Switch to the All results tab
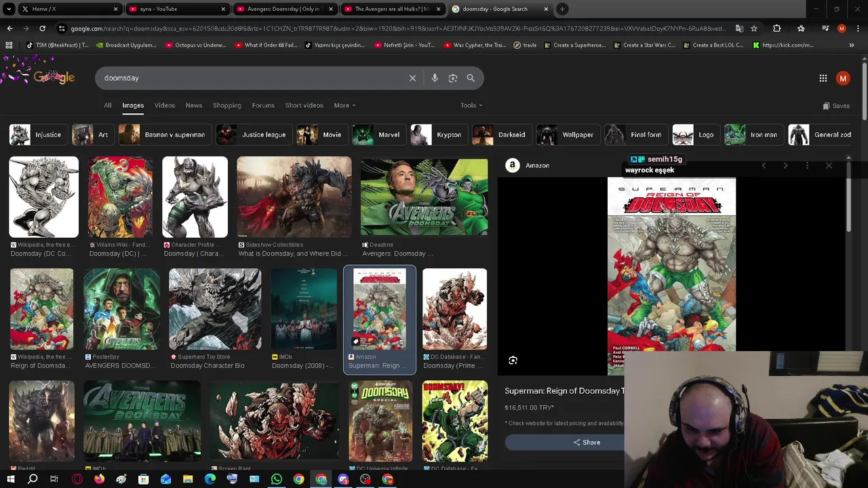This screenshot has width=868, height=488. coord(107,105)
